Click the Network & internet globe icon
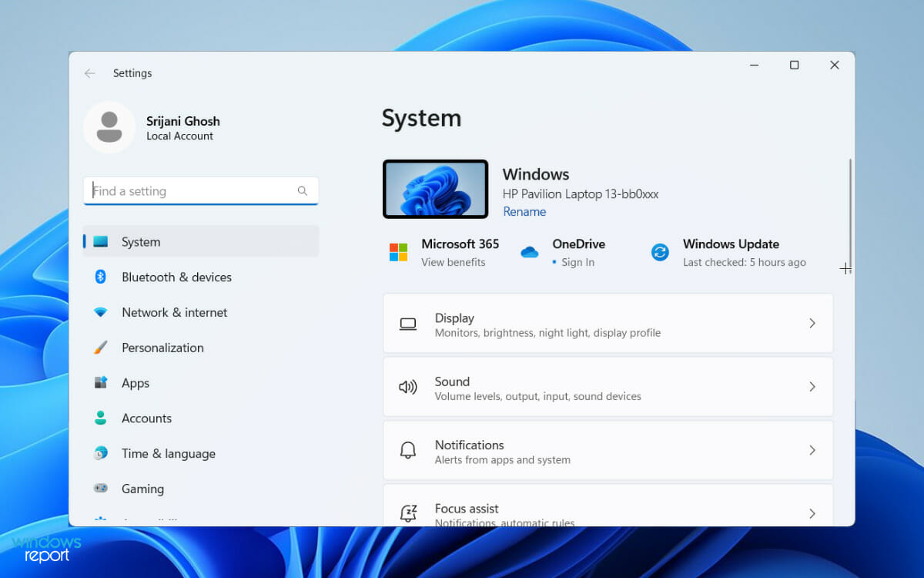This screenshot has height=578, width=924. coord(102,312)
